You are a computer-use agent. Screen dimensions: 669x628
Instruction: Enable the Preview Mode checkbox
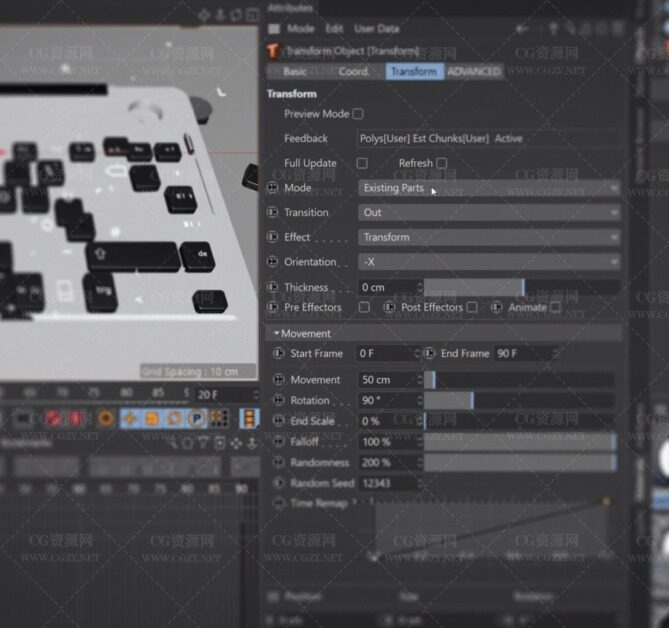[358, 114]
